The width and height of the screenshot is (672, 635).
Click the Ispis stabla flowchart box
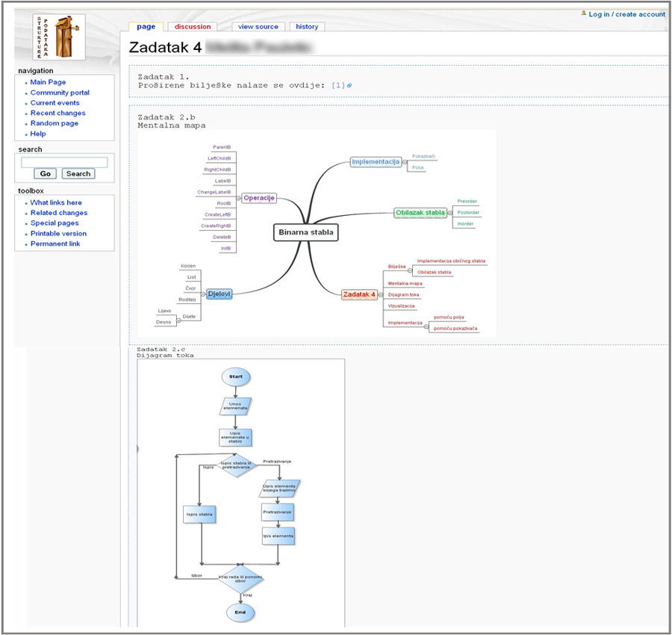199,514
